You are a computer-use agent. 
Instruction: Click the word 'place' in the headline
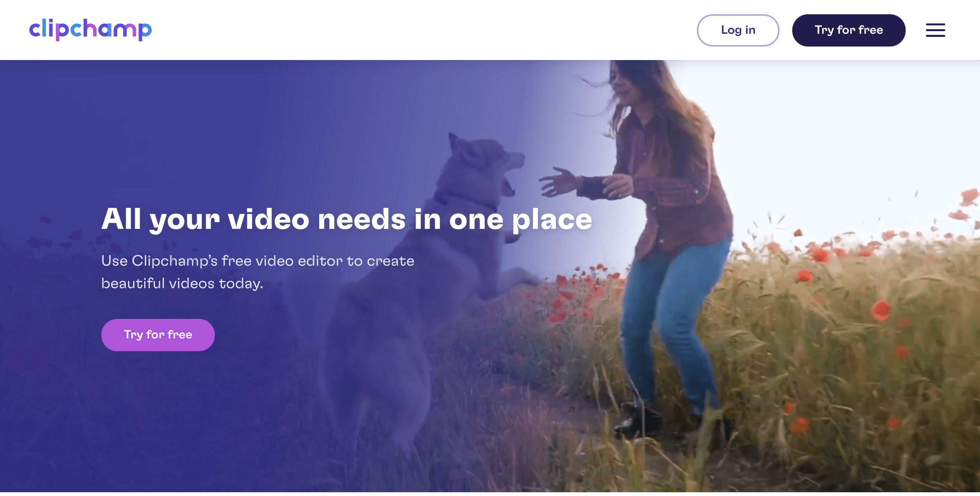[552, 220]
